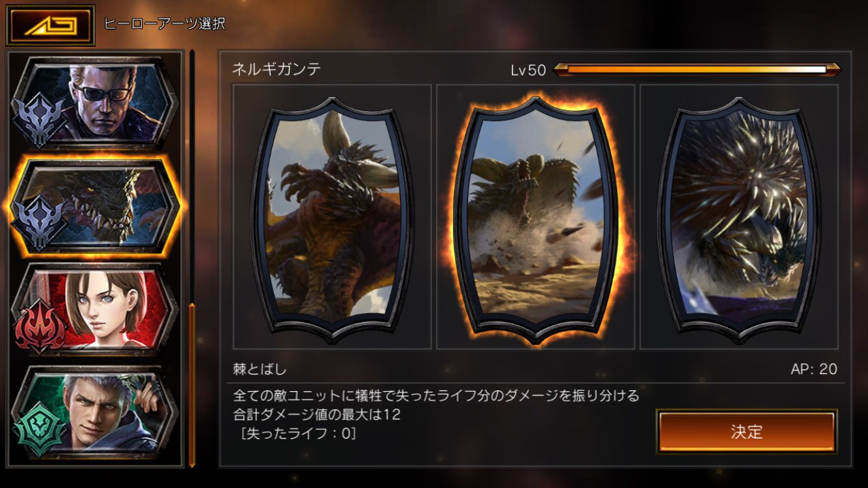The width and height of the screenshot is (868, 488).
Task: Confirm selection with the 決定 button
Action: point(746,431)
